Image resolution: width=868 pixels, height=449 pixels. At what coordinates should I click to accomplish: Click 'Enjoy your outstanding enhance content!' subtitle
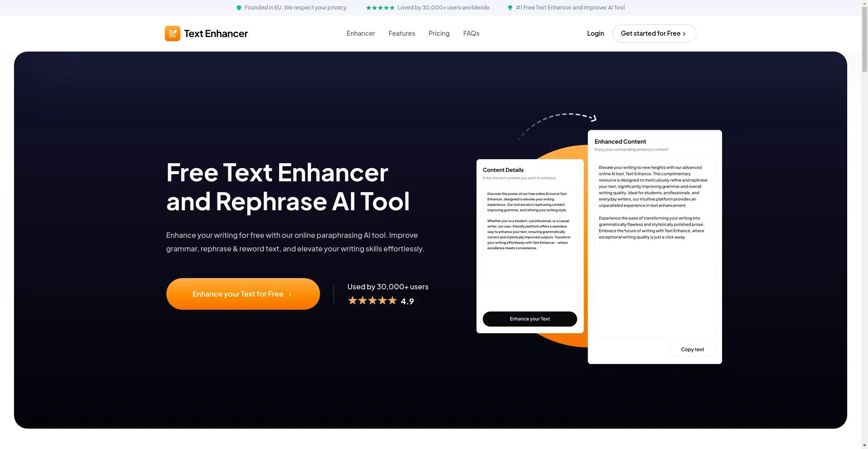point(631,150)
